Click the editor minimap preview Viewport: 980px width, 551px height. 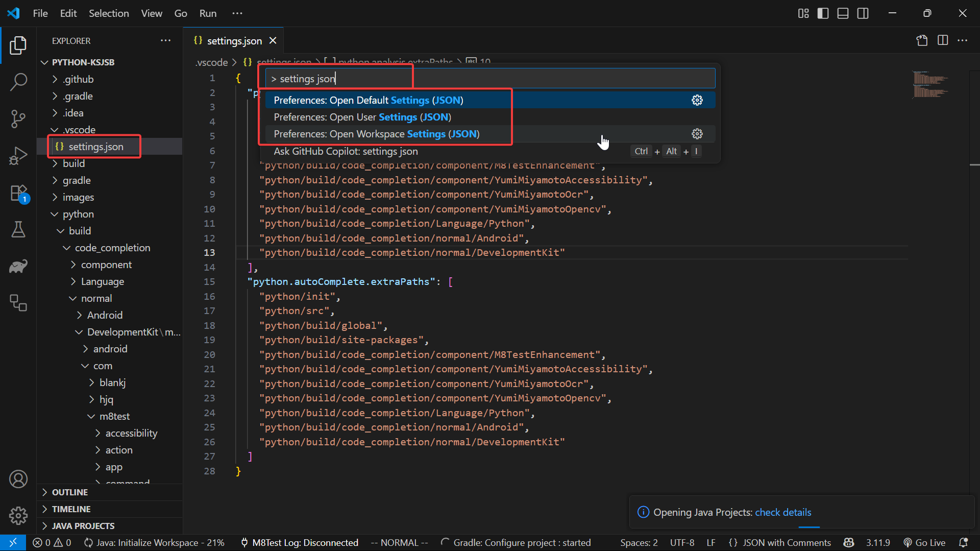(930, 85)
